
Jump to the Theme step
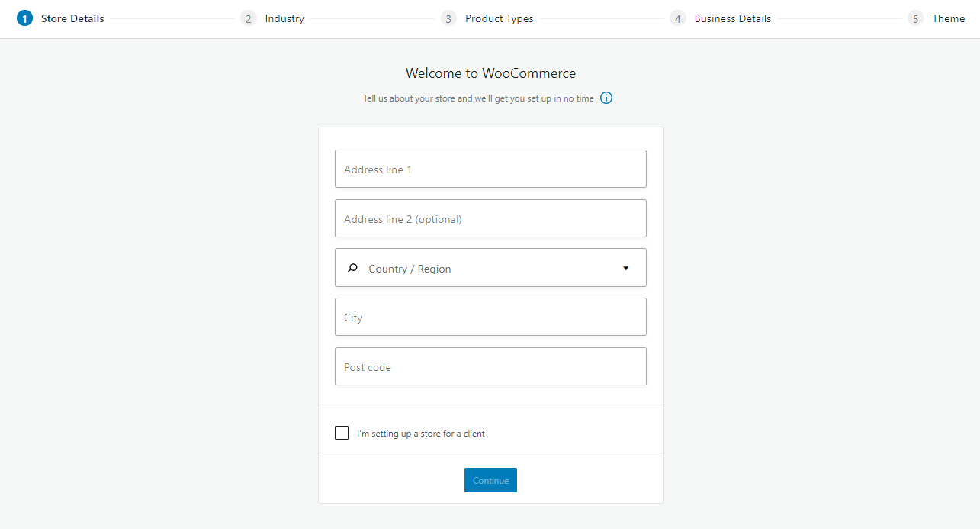tap(949, 18)
